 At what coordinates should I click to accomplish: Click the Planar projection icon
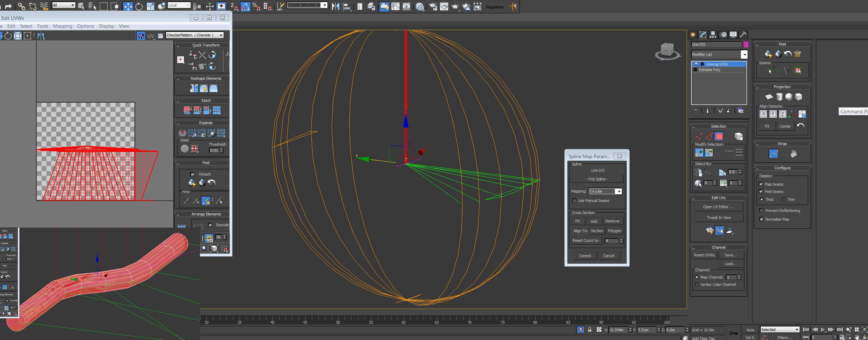(769, 97)
